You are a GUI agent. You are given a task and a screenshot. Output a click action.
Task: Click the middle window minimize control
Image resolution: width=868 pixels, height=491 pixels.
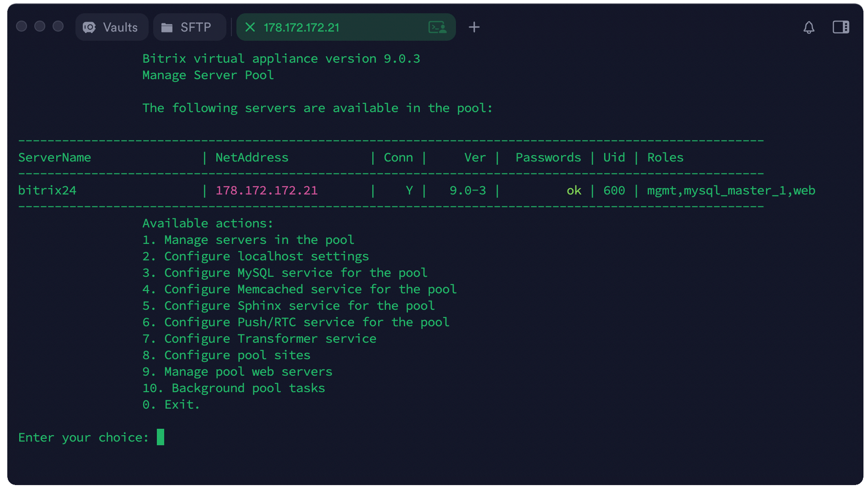click(x=40, y=27)
